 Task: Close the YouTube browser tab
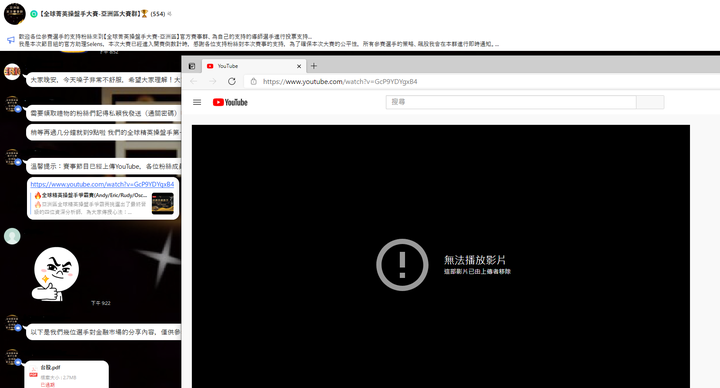[299, 66]
